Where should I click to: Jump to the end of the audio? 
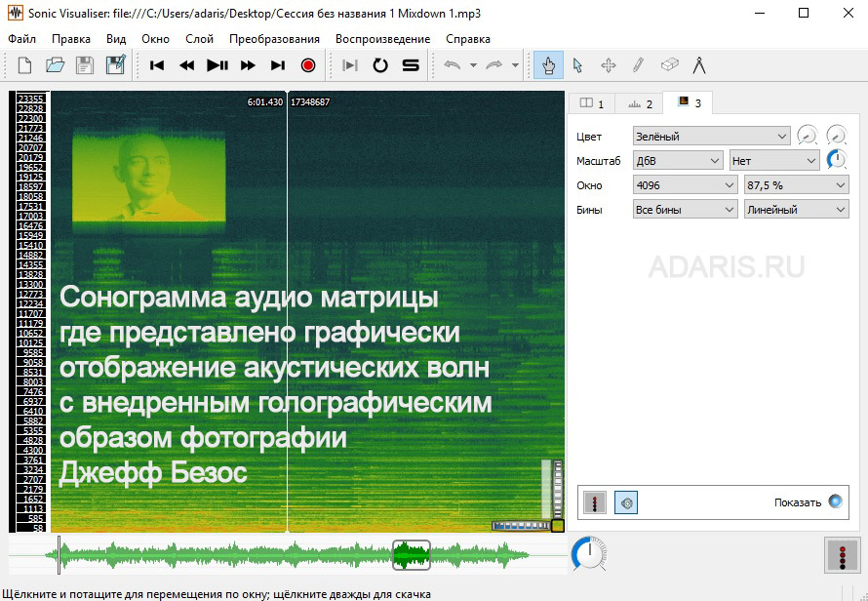[277, 65]
